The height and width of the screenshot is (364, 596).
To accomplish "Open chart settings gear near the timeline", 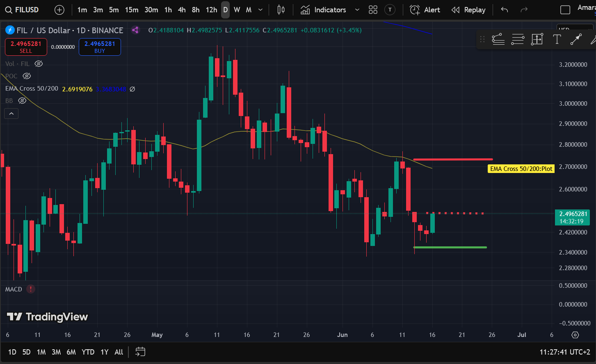I will click(x=575, y=335).
